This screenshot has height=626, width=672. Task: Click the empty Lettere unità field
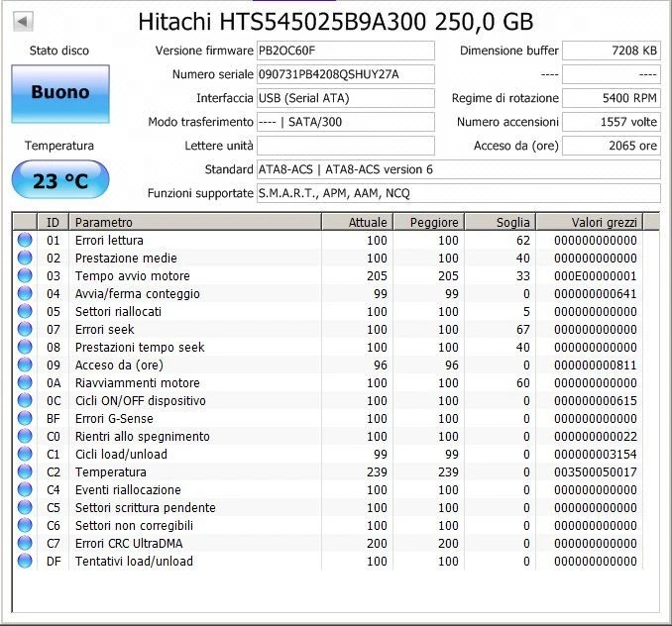click(x=346, y=146)
